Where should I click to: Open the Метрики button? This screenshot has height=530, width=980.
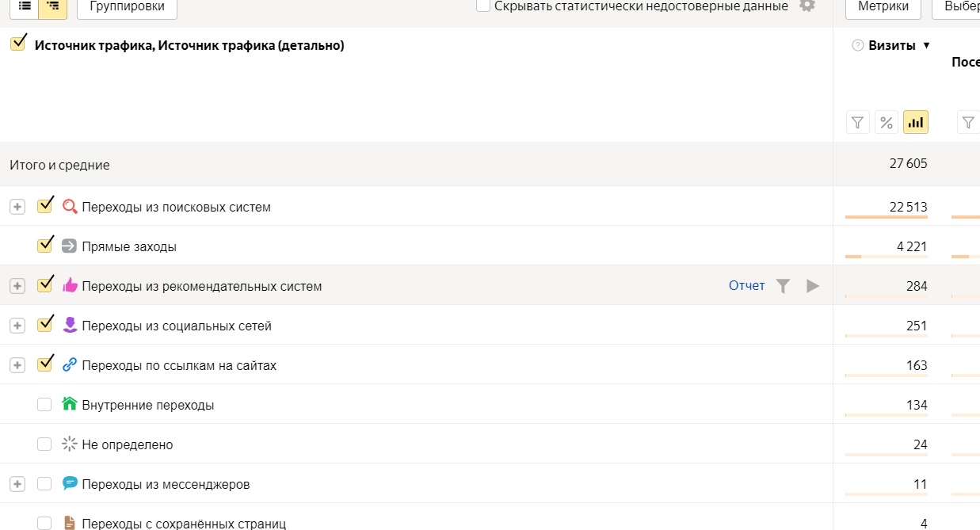(883, 6)
